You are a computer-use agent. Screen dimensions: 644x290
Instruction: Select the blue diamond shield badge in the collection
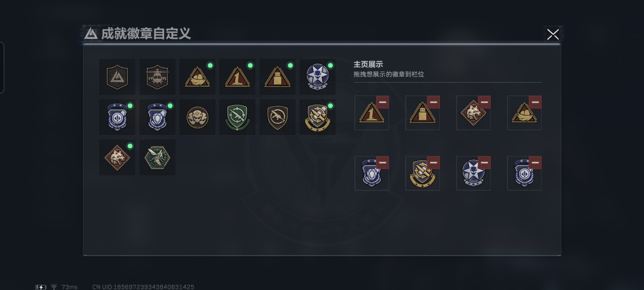point(157,117)
